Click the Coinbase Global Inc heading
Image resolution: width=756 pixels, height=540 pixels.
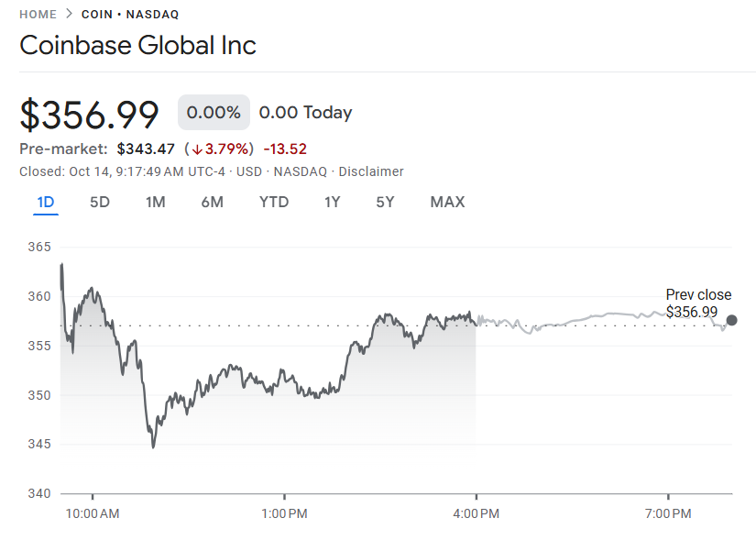(x=137, y=45)
